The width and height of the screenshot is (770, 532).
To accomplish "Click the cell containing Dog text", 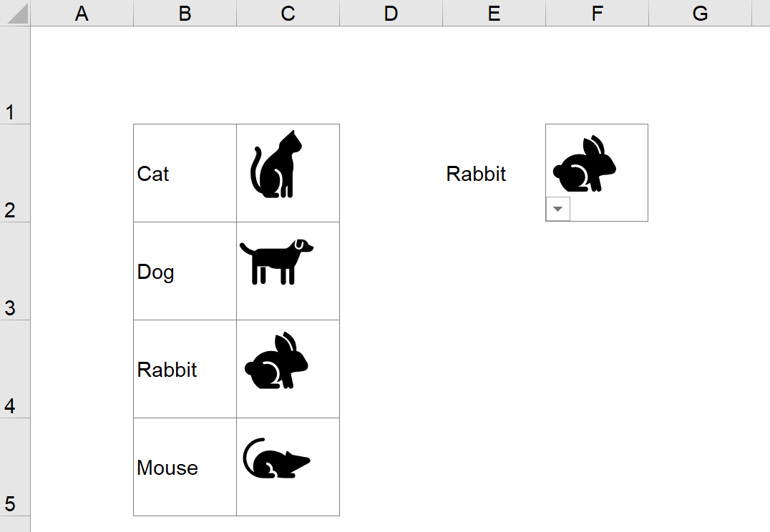I will click(185, 272).
